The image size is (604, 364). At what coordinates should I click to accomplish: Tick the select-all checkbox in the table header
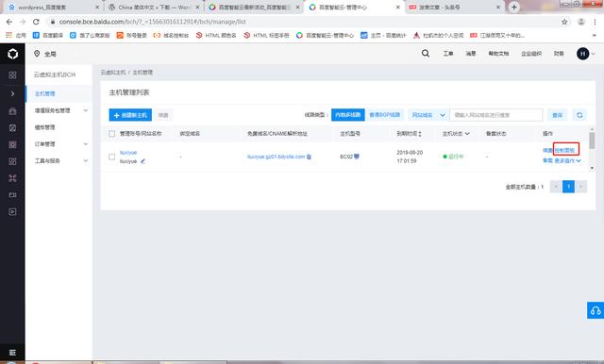point(111,134)
